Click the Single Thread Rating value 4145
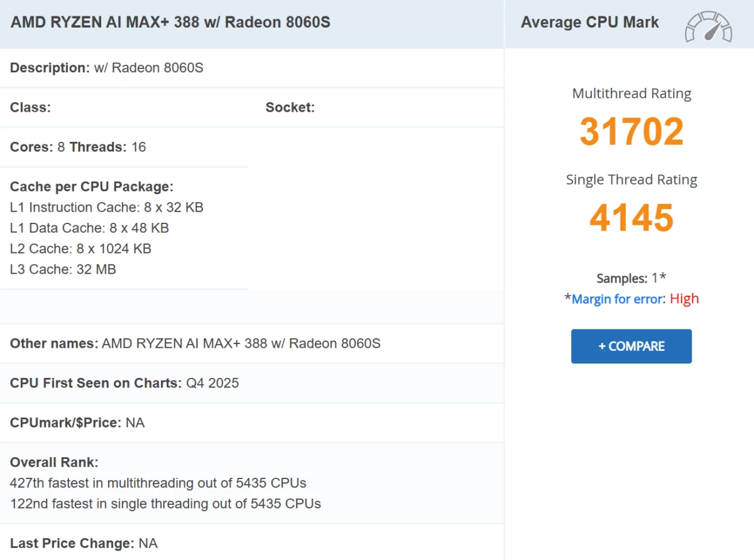754x560 pixels. [631, 217]
